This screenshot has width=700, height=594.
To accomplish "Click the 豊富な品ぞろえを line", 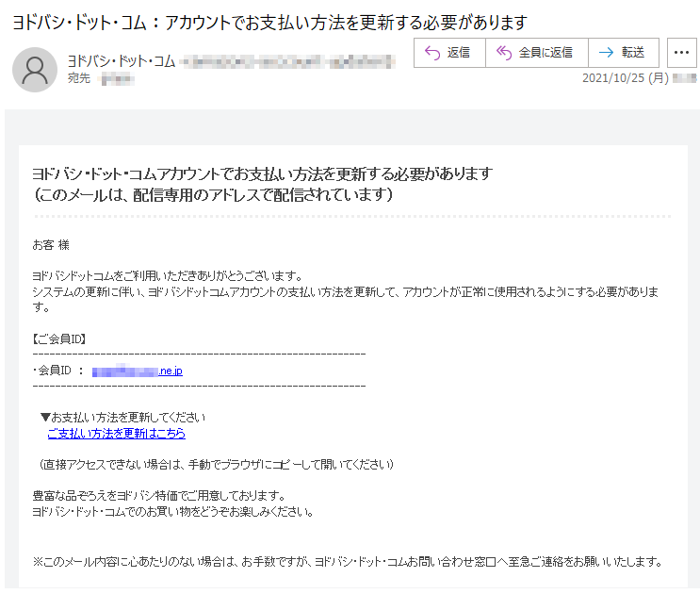I will click(x=159, y=496).
